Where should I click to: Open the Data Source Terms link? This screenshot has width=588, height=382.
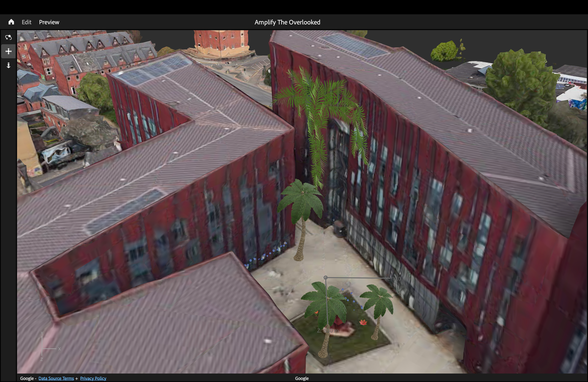pos(56,379)
